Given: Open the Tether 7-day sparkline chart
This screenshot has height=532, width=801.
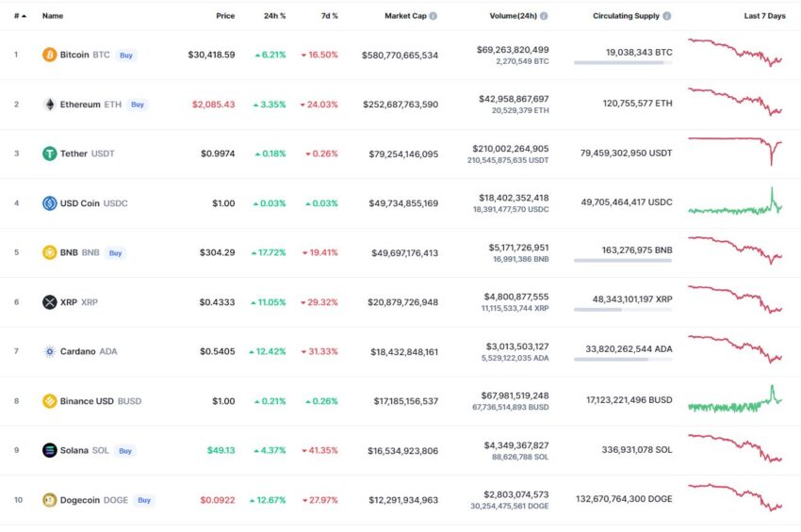Looking at the screenshot, I should pyautogui.click(x=735, y=151).
